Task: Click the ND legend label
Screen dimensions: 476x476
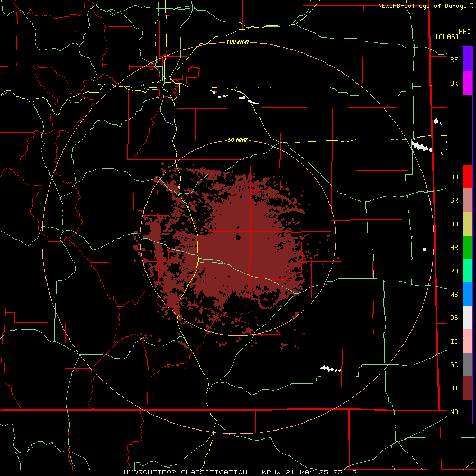Action: point(454,411)
